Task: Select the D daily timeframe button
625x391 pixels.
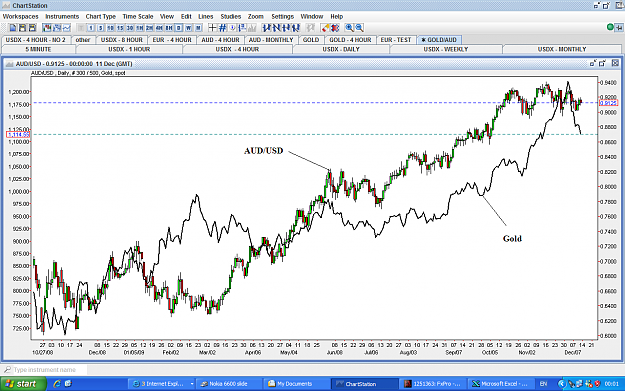Action: click(x=179, y=28)
